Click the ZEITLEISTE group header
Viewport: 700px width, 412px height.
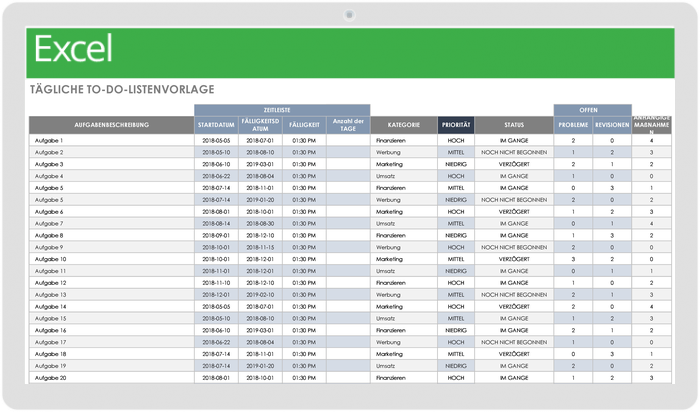282,110
